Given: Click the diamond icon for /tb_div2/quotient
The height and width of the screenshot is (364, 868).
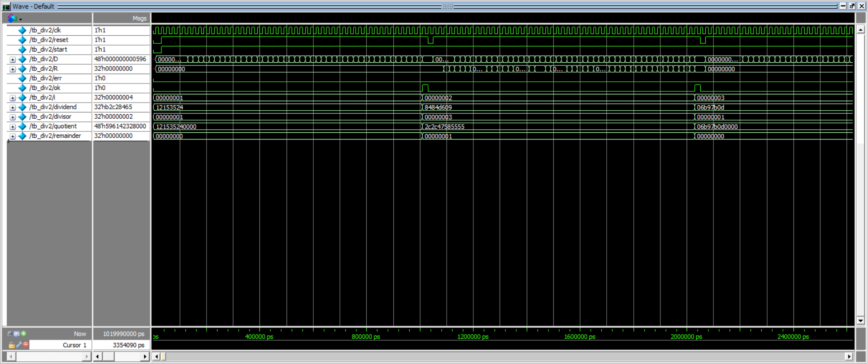Looking at the screenshot, I should pos(22,126).
